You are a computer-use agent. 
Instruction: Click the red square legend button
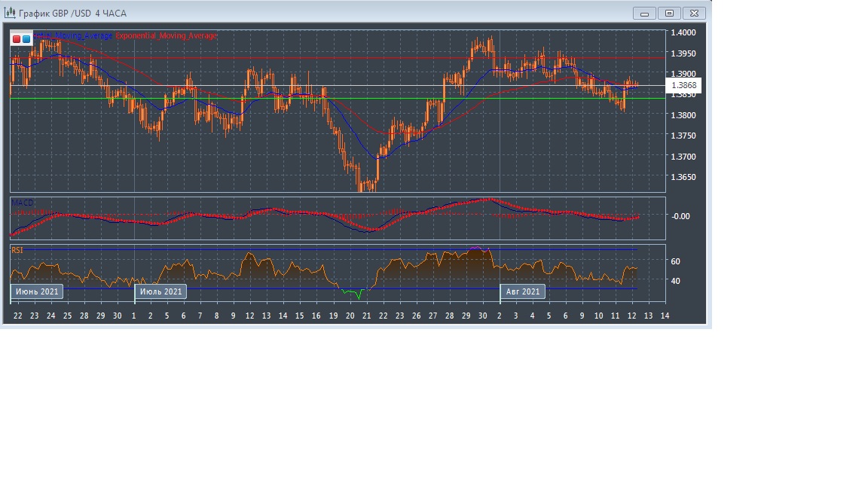[17, 38]
